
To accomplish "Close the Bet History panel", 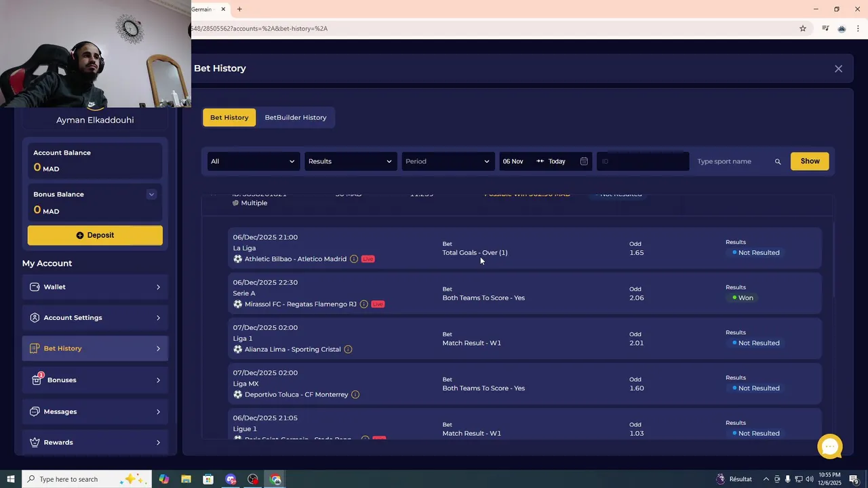I will 838,68.
